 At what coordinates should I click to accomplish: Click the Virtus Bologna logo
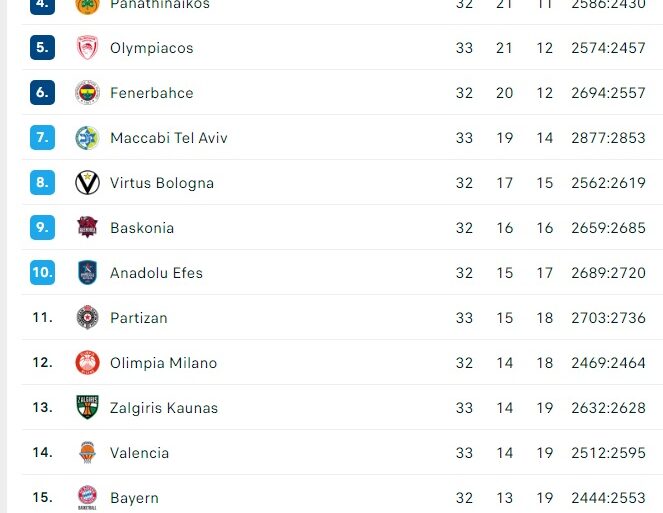[88, 183]
